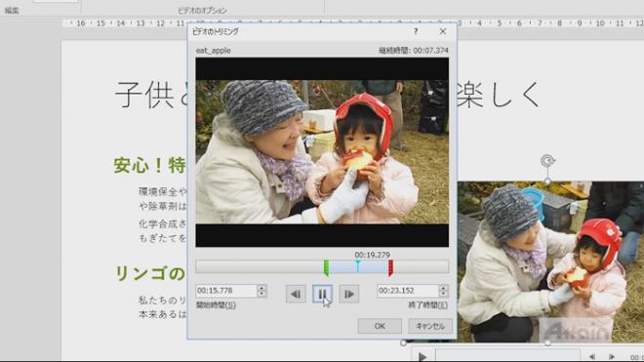Screen dimensions: 644x362
Task: Click the 環境保全 body text line
Action: 162,191
